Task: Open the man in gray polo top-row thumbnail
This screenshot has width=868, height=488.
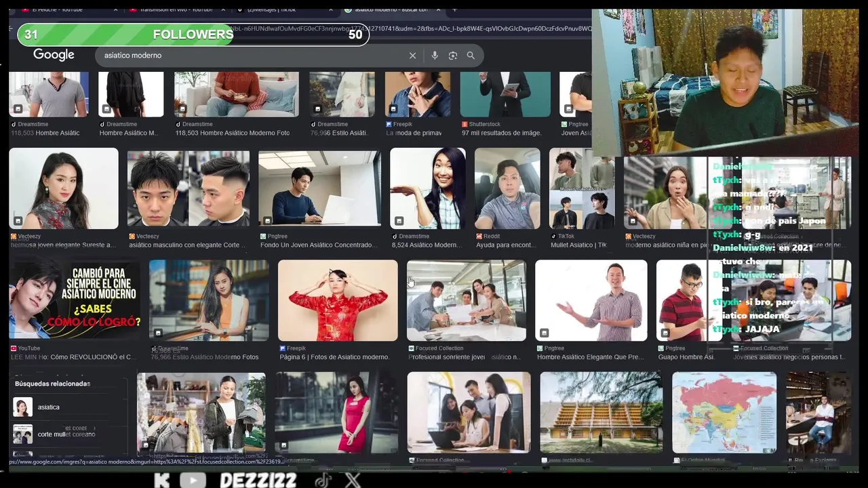Action: (49, 94)
